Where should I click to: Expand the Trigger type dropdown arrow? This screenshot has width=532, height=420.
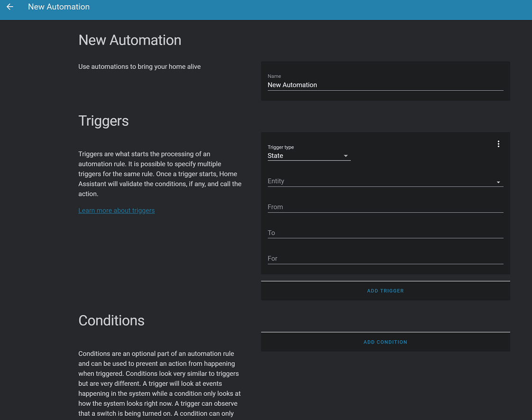(x=346, y=156)
